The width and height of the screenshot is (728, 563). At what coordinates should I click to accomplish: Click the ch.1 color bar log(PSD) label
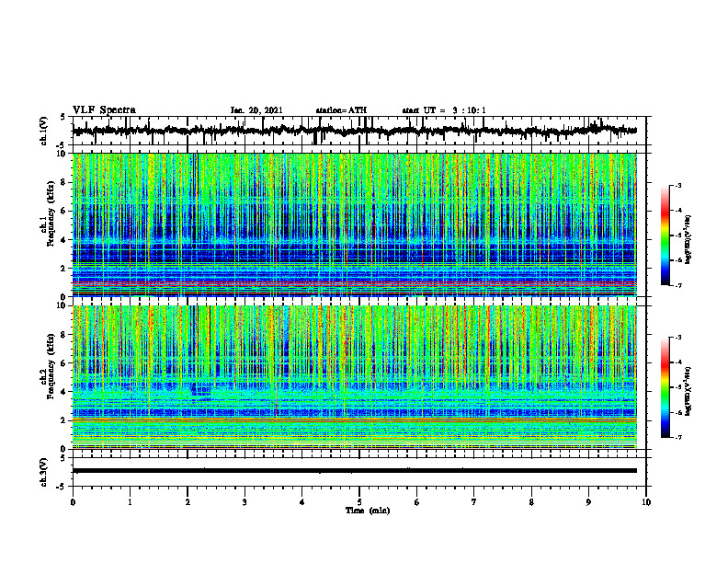(x=688, y=240)
